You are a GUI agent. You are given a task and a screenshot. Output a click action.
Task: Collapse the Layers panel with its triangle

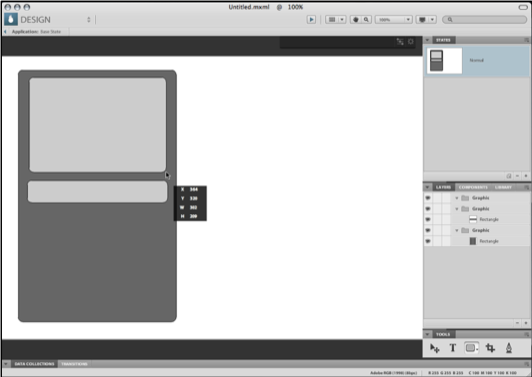click(427, 187)
